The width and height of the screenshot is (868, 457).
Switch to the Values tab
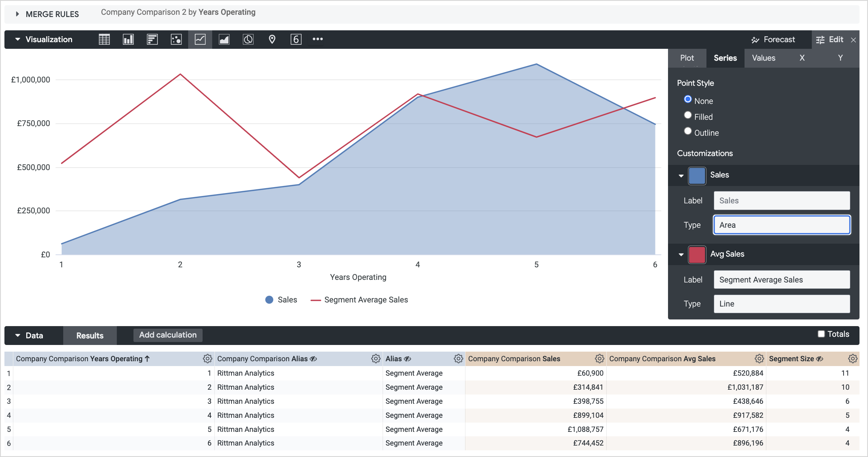pyautogui.click(x=763, y=58)
